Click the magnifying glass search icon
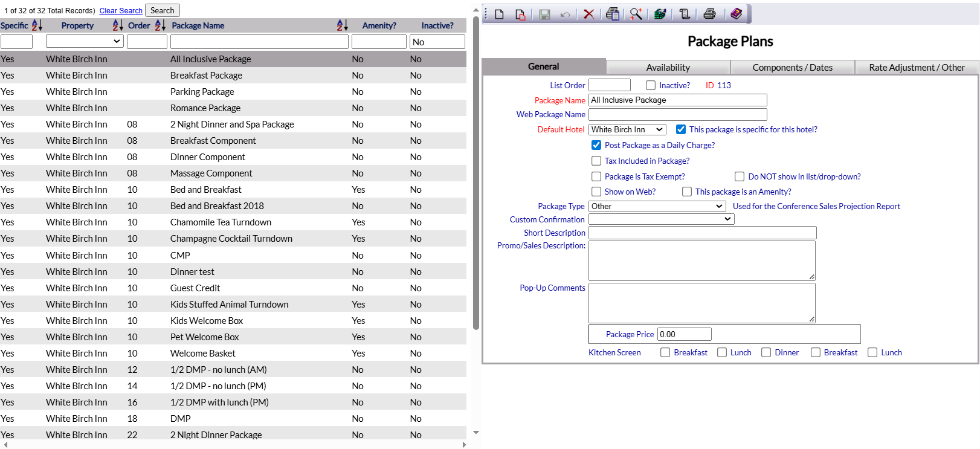Screen dimensions: 980x449 click(636, 14)
